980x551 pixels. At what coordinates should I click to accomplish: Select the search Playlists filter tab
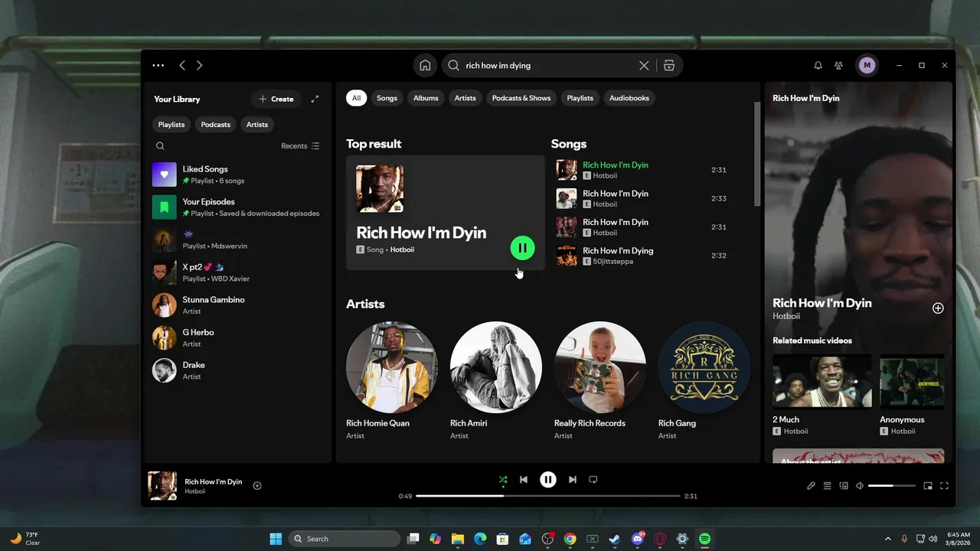click(x=580, y=98)
